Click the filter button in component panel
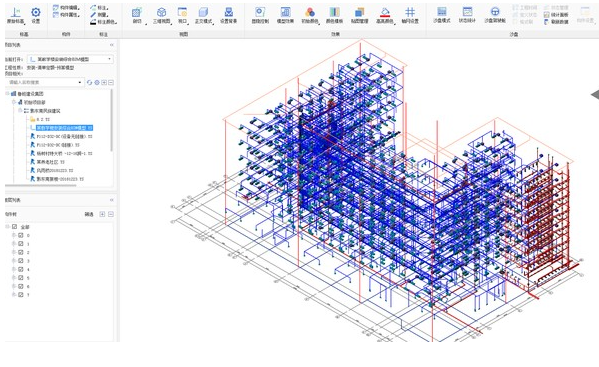 pos(89,214)
